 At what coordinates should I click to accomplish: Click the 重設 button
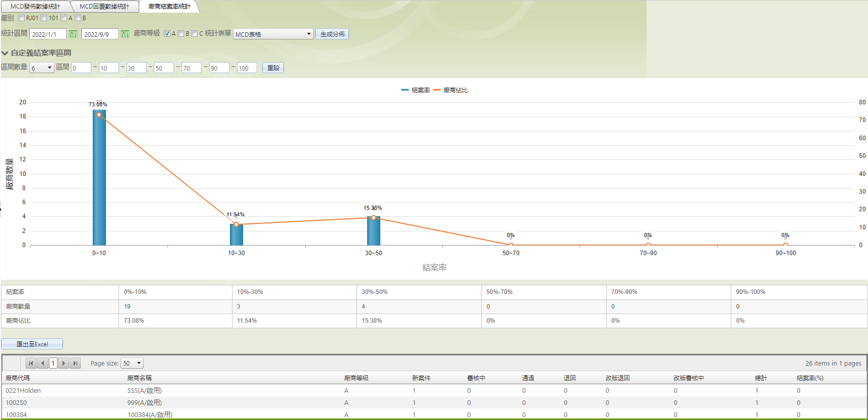pyautogui.click(x=273, y=68)
